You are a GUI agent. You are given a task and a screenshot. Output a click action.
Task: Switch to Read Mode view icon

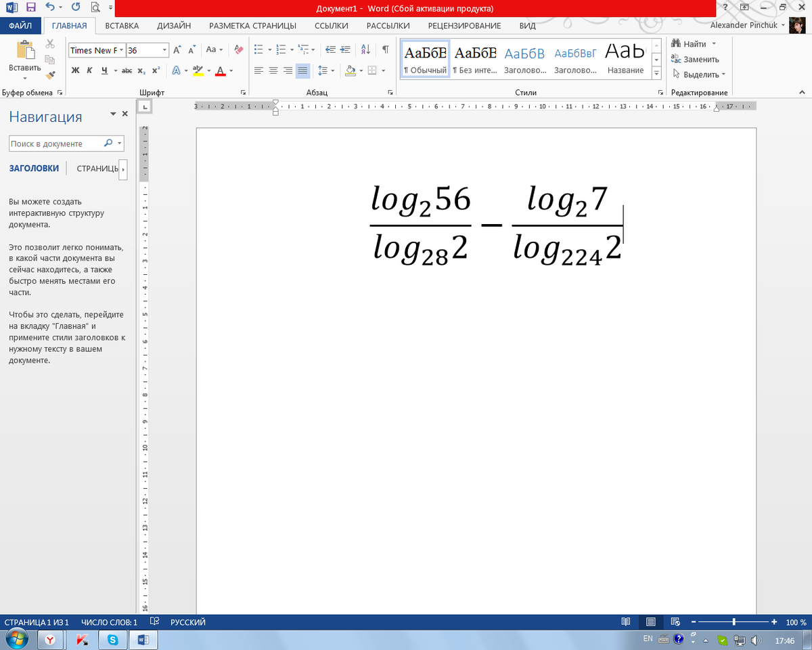coord(626,622)
